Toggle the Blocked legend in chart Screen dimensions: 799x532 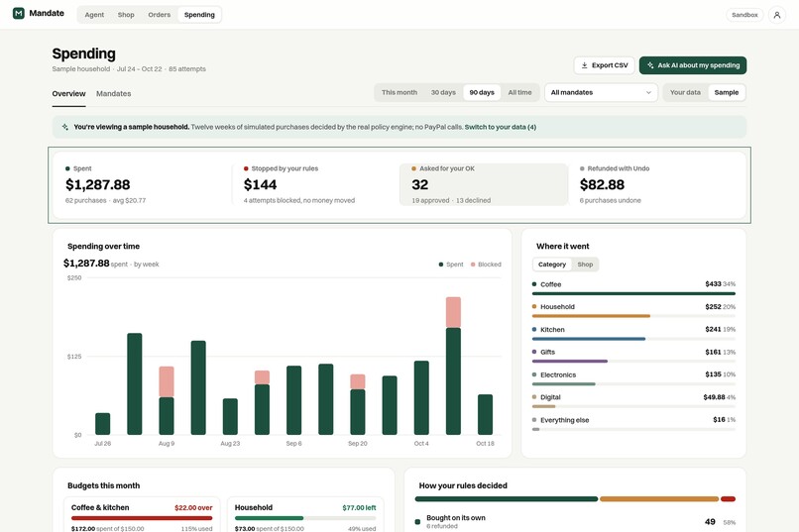click(x=486, y=265)
